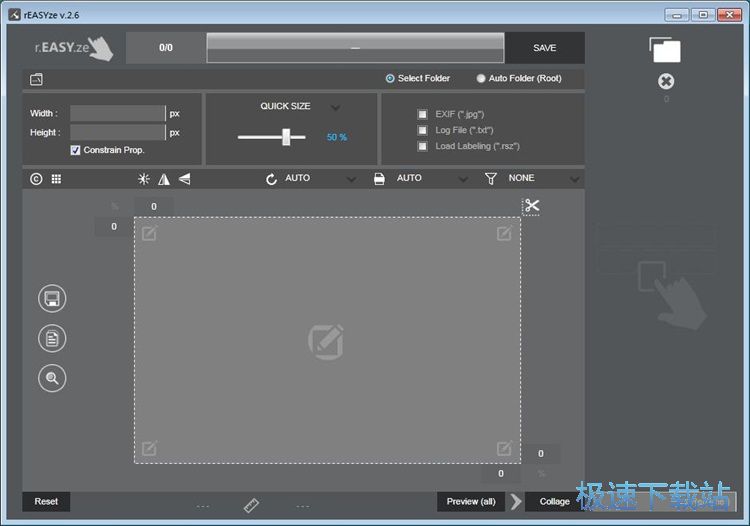Click the printer format icon
750x526 pixels.
(x=379, y=179)
